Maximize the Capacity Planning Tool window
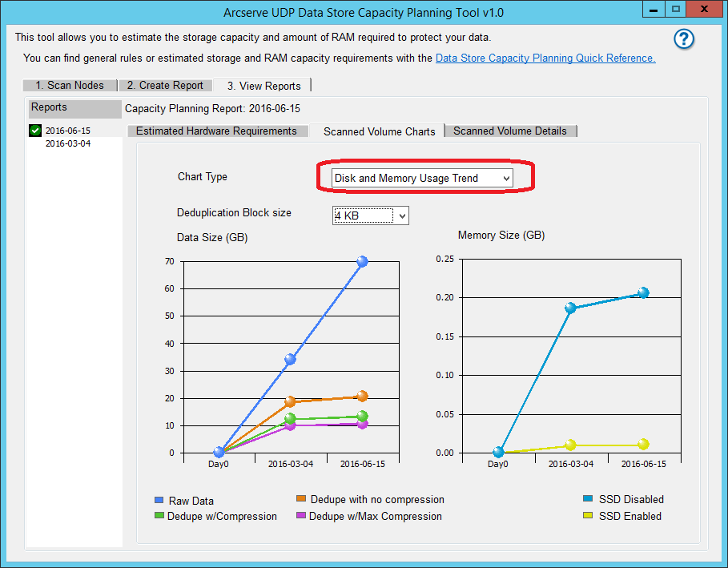Screen dimensions: 728x568 click(675, 10)
